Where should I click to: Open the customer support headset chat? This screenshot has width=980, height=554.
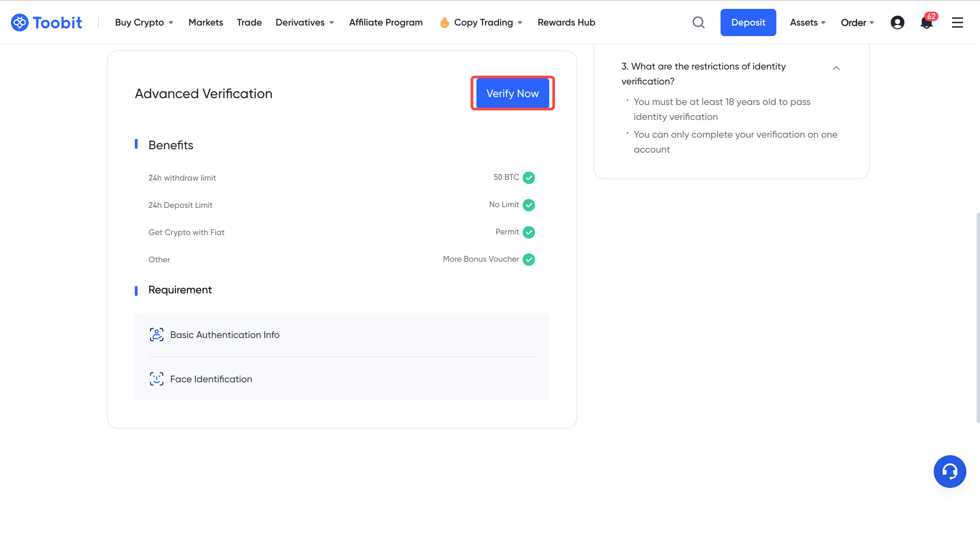click(x=950, y=471)
